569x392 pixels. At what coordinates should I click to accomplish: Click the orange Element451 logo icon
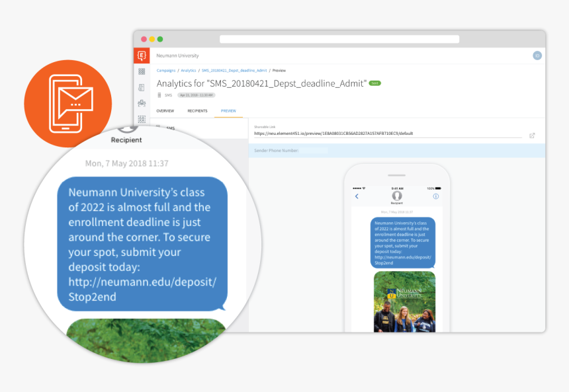[141, 56]
